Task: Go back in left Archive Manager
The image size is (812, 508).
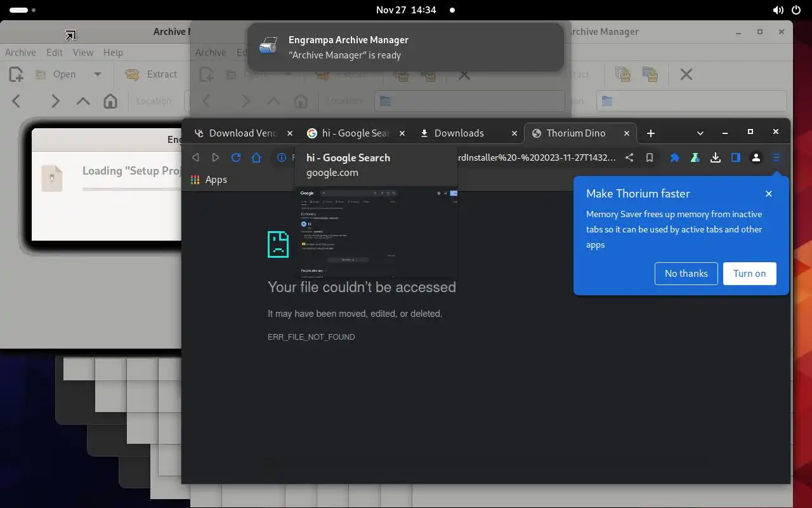Action: click(x=16, y=101)
